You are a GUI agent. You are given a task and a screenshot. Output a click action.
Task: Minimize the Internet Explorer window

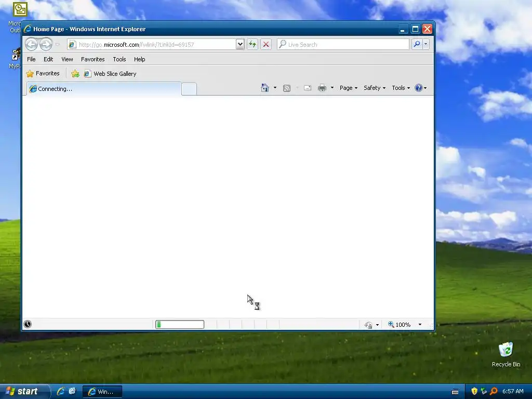point(403,29)
